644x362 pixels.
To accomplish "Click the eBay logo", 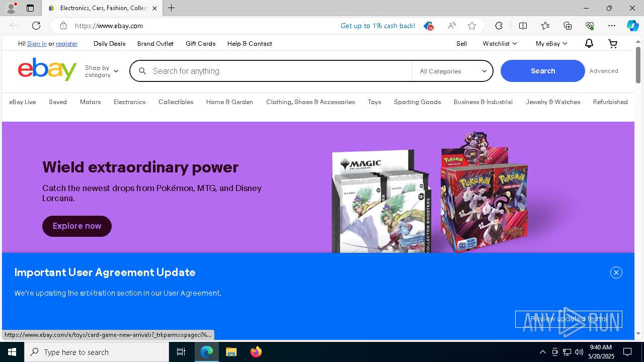I will tap(47, 69).
